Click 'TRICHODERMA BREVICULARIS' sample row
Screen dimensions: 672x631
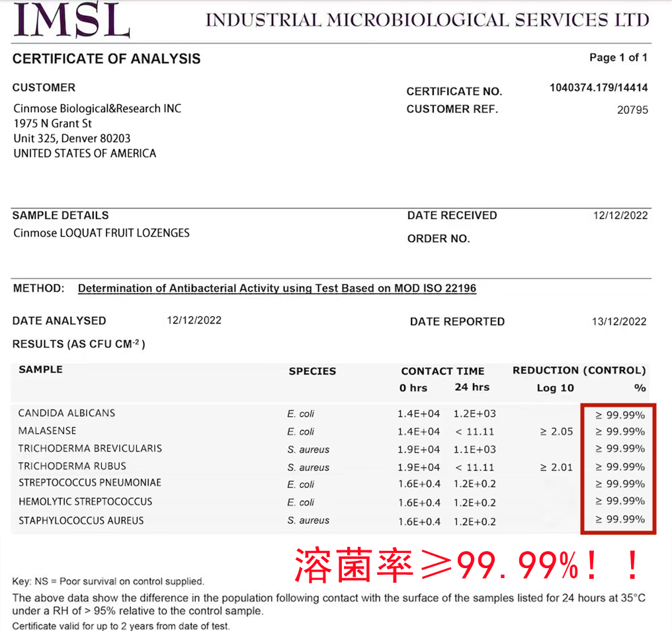(x=329, y=449)
